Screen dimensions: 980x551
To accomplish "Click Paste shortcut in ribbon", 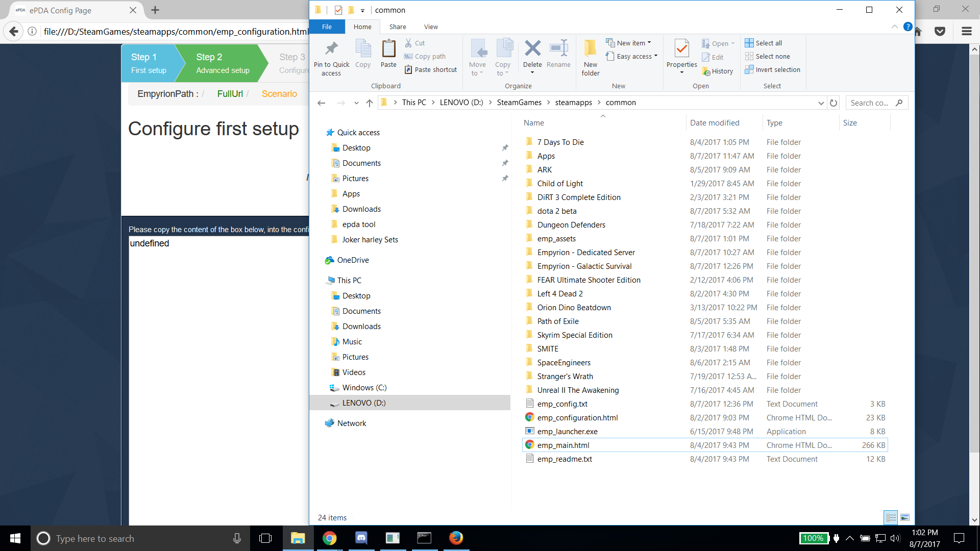I will 431,69.
